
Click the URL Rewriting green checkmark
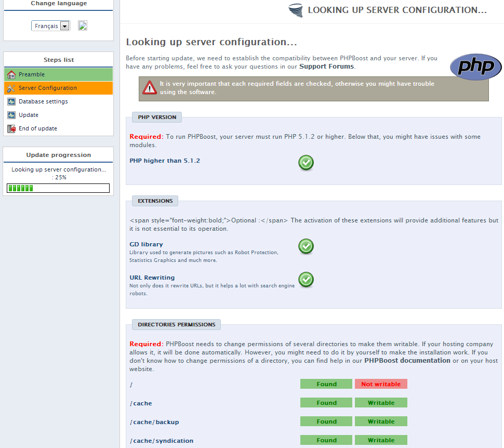(306, 280)
